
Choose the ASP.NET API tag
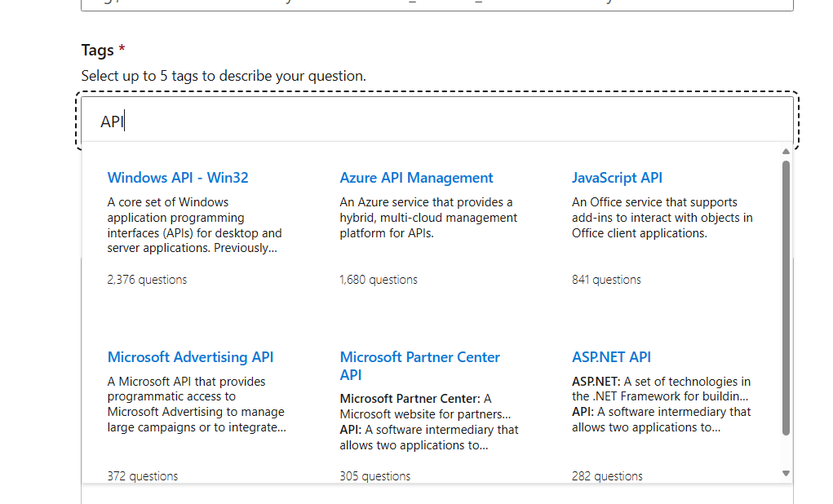[x=611, y=357]
